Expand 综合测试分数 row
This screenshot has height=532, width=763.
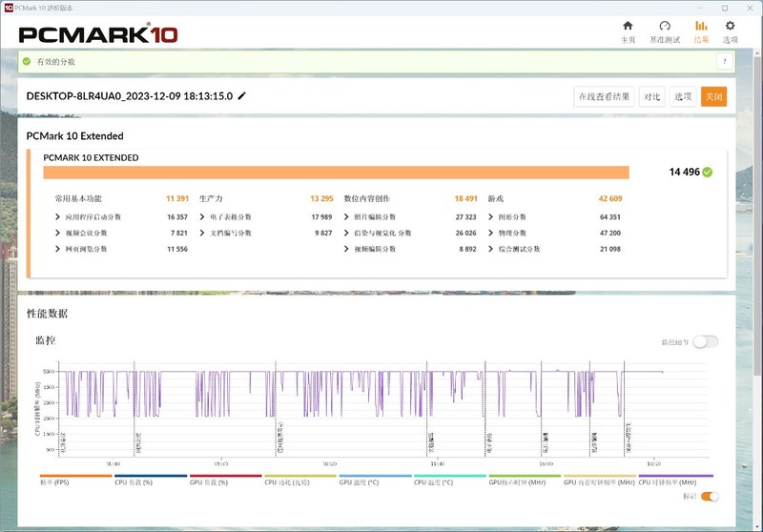point(490,249)
